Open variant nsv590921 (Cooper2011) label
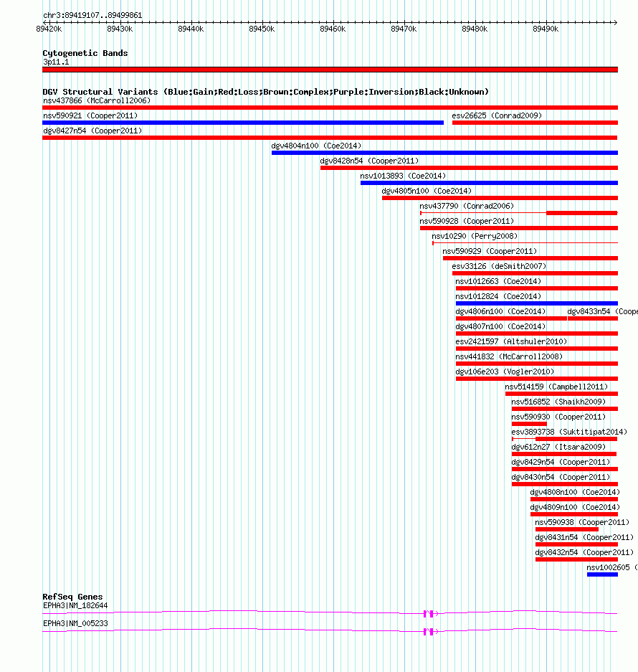Screen dimensions: 638x672 tap(90, 115)
